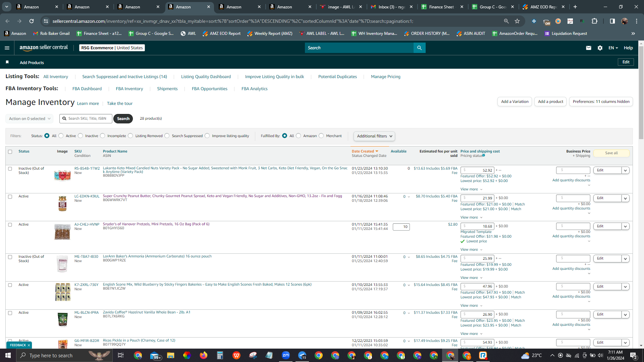Click the available quantity field showing 10
644x362 pixels.
coord(401,227)
